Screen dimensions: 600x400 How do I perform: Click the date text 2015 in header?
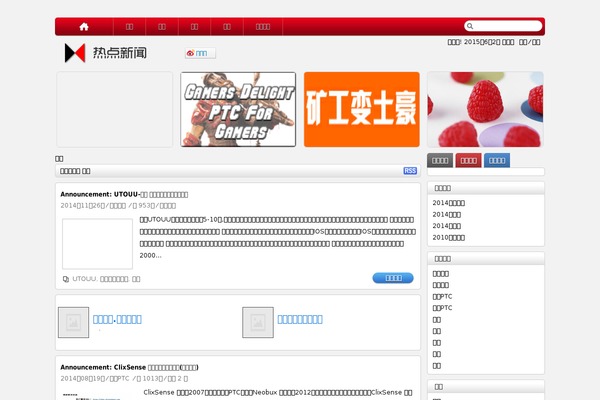pos(481,42)
